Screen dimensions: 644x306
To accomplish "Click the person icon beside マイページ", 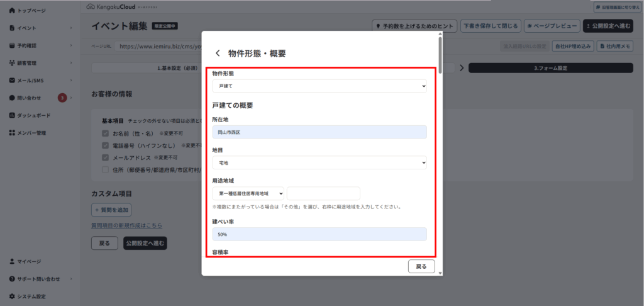I will 12,261.
